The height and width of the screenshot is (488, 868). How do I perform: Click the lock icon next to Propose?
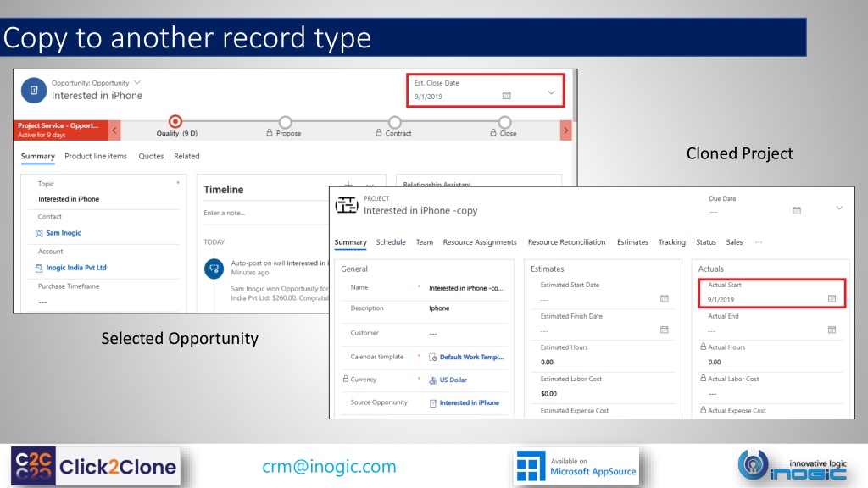(x=270, y=133)
